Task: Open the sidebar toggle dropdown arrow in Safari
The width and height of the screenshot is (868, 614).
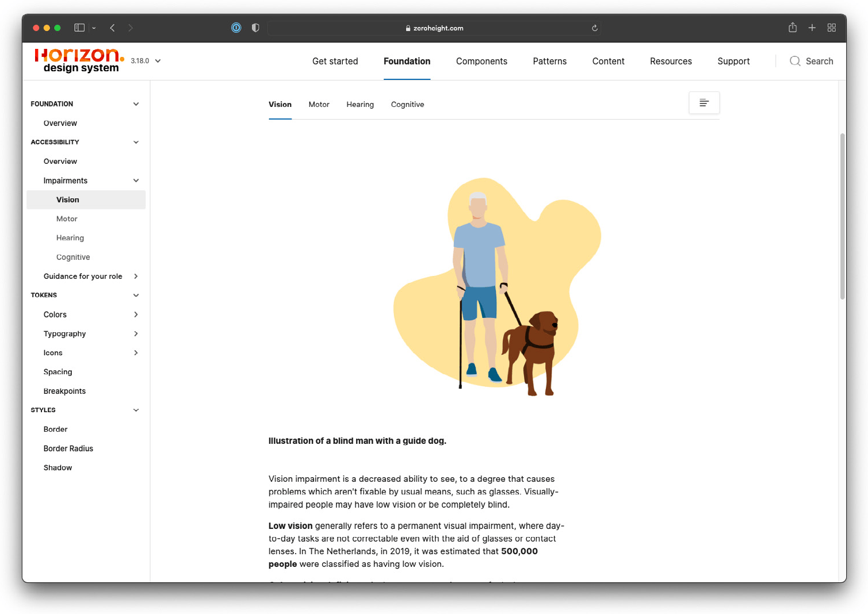Action: pyautogui.click(x=94, y=28)
